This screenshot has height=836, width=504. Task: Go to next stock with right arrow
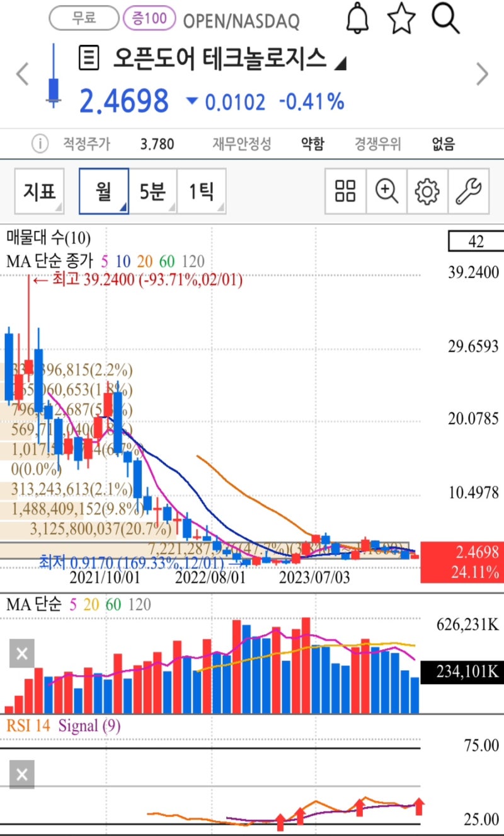(x=482, y=74)
